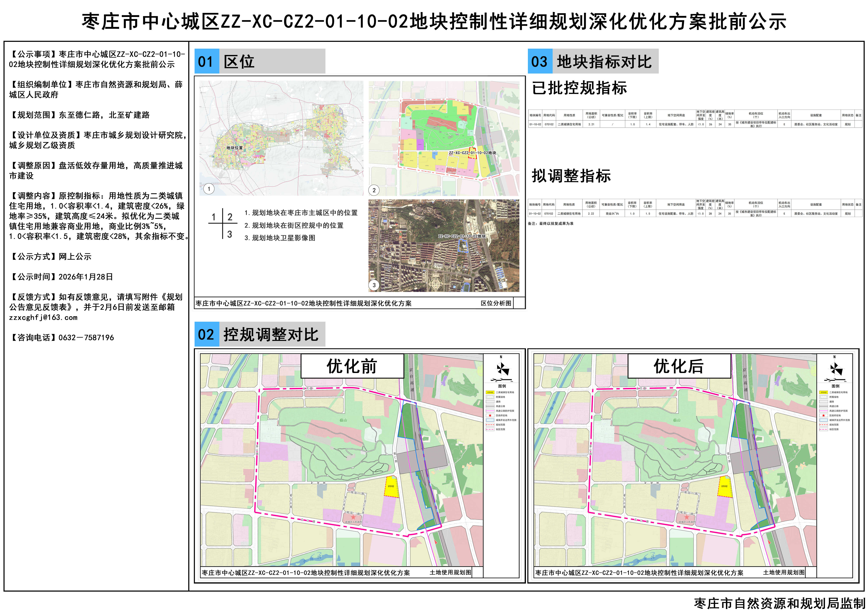Click the yellow 070102 parcel on 优化后 map

725,487
